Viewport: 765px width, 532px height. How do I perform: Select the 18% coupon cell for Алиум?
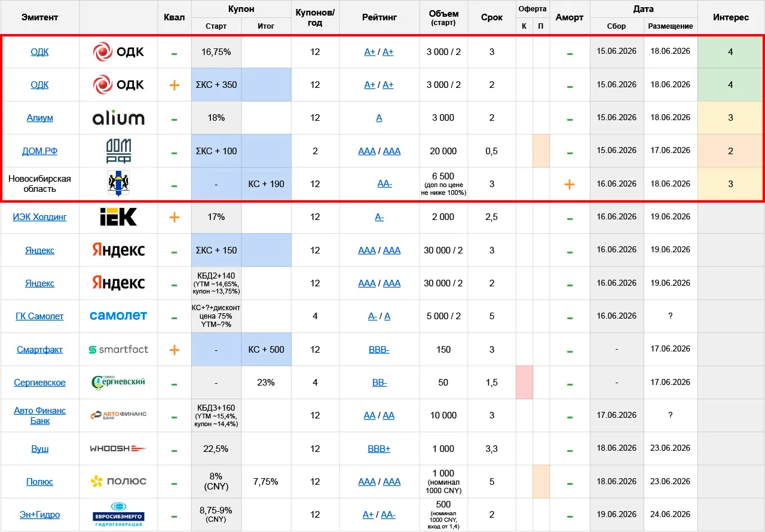[216, 118]
